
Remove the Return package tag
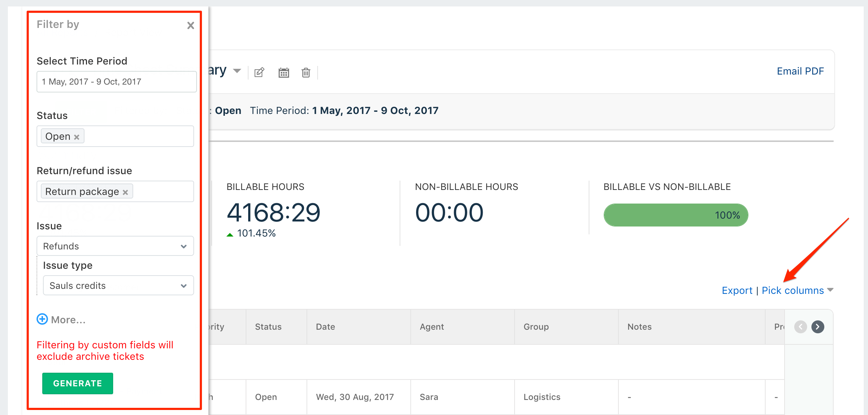point(125,192)
